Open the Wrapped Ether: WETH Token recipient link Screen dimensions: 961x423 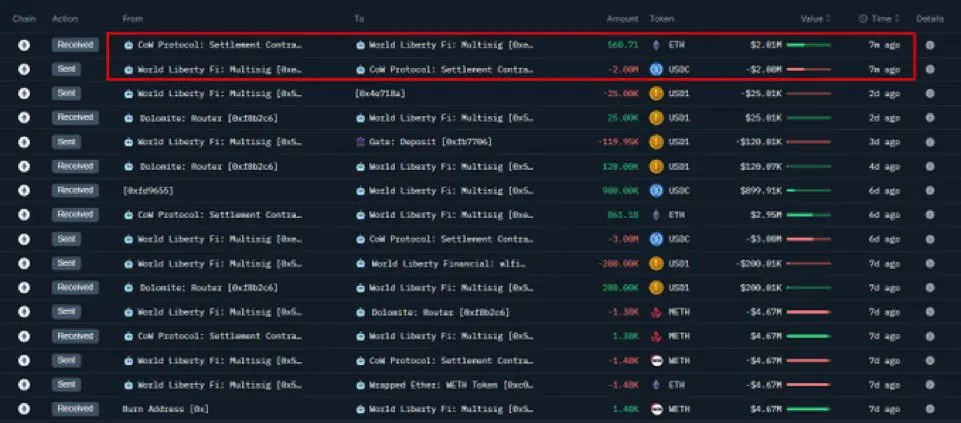[452, 384]
